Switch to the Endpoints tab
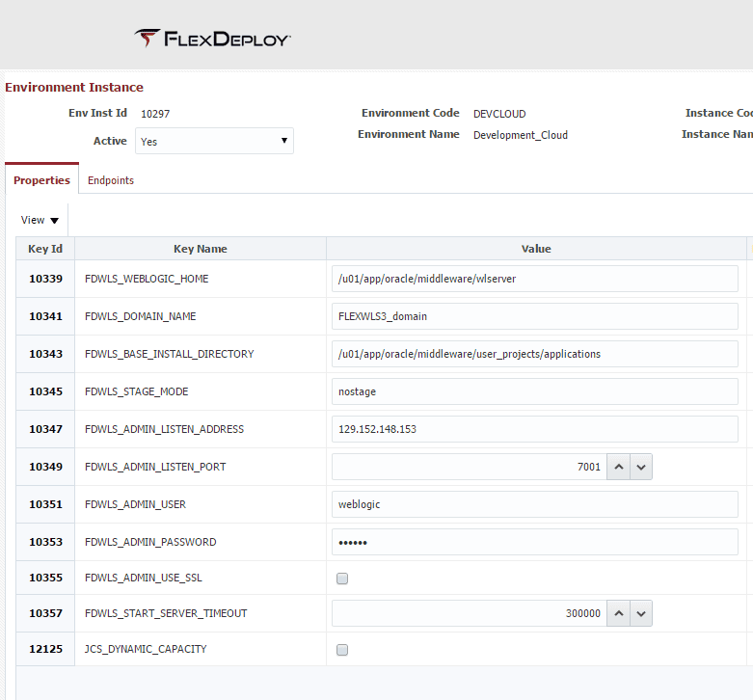 pyautogui.click(x=111, y=180)
